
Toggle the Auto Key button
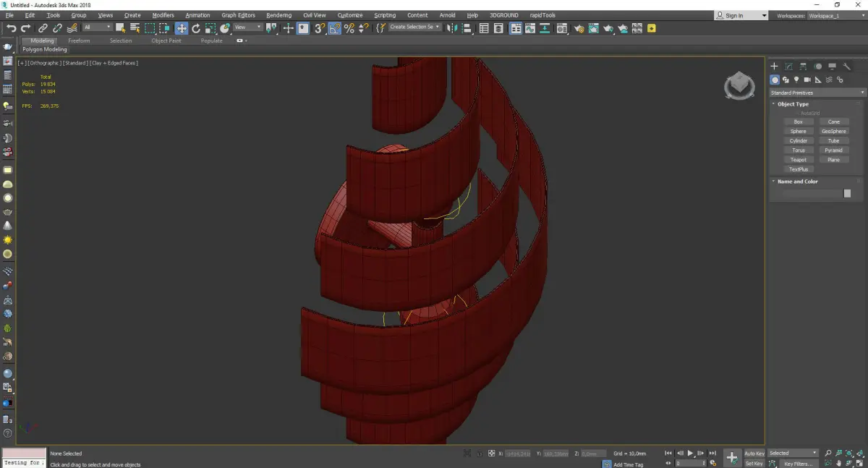[x=754, y=453]
